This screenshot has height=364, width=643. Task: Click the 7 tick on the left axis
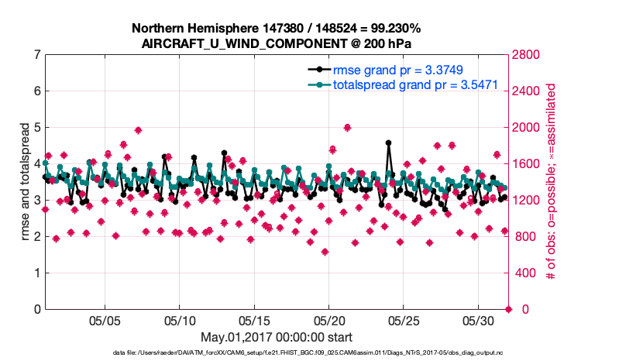[x=36, y=55]
